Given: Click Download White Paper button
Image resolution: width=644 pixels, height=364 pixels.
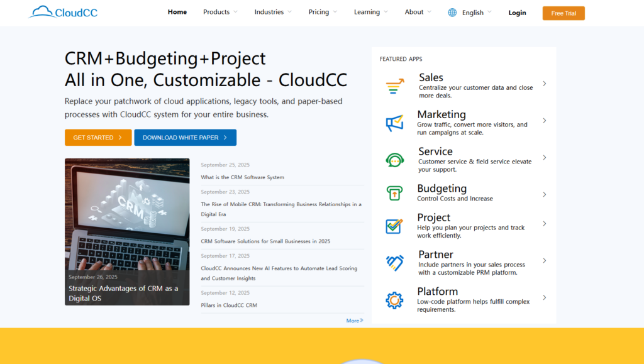Looking at the screenshot, I should click(185, 138).
